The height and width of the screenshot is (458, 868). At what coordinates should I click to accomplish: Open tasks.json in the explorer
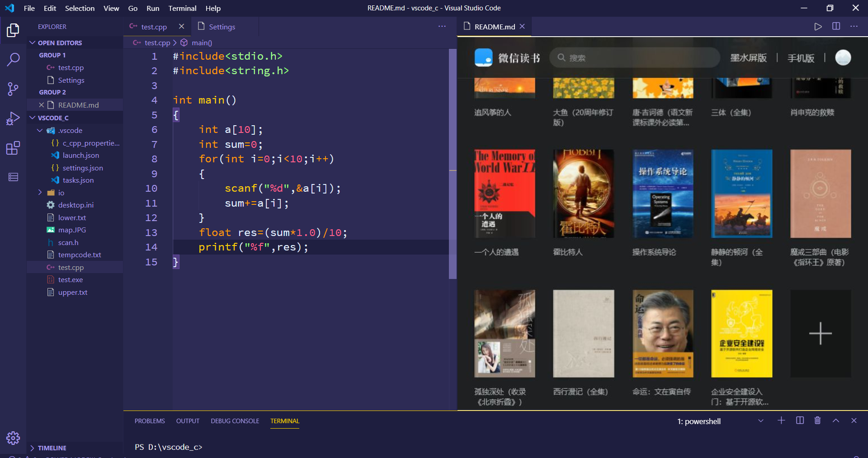(x=75, y=180)
